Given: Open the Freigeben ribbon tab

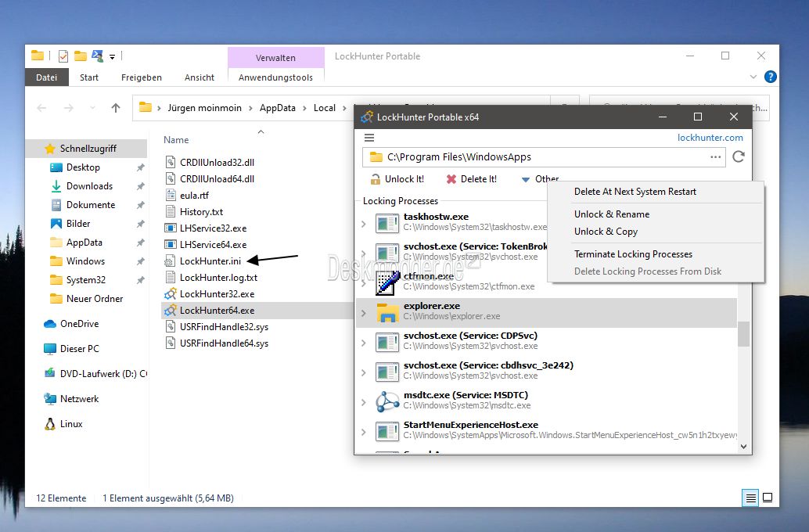Looking at the screenshot, I should (x=142, y=77).
